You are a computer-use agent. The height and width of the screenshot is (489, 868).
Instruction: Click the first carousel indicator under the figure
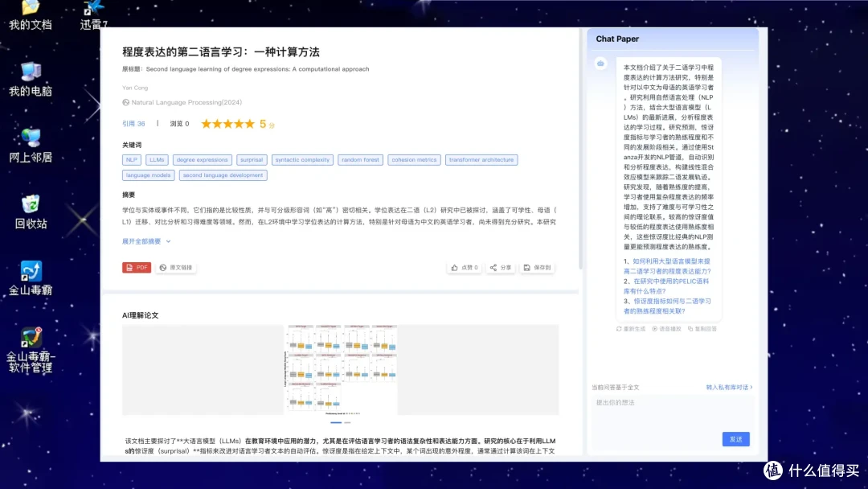[335, 422]
